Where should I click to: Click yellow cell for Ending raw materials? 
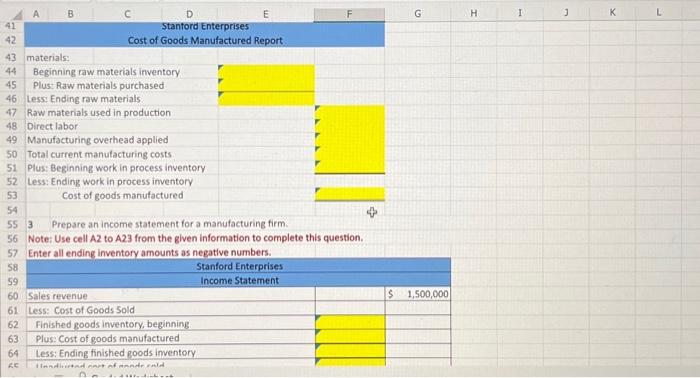tap(266, 99)
